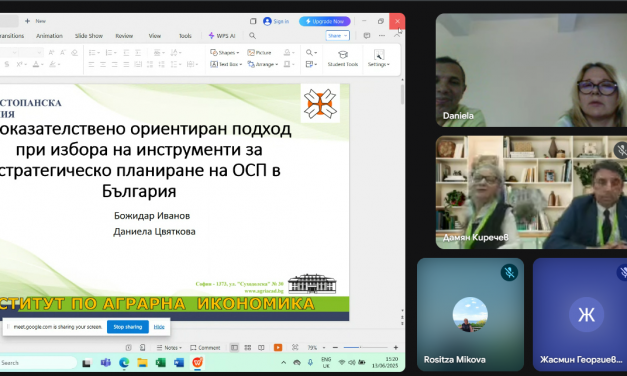Screen dimensions: 627x376
Task: Open Shapes dropdown
Action: point(224,52)
